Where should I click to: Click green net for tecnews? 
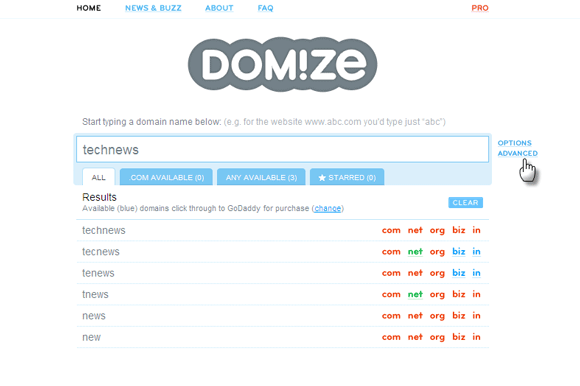coord(415,252)
